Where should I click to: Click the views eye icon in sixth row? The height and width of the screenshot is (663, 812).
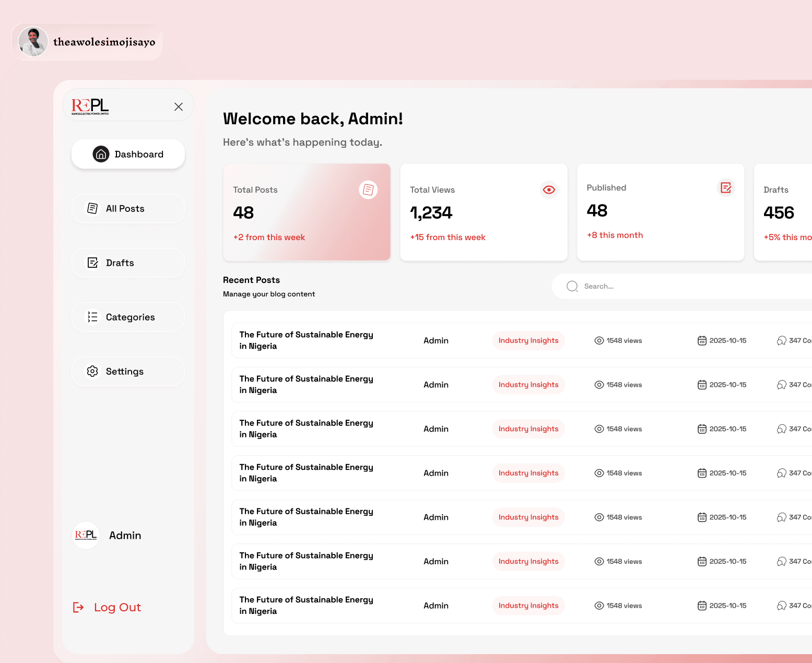coord(599,561)
